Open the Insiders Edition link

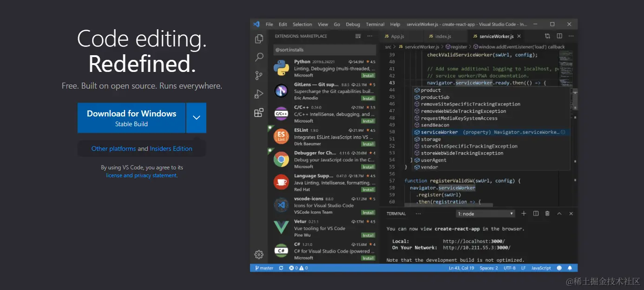171,149
